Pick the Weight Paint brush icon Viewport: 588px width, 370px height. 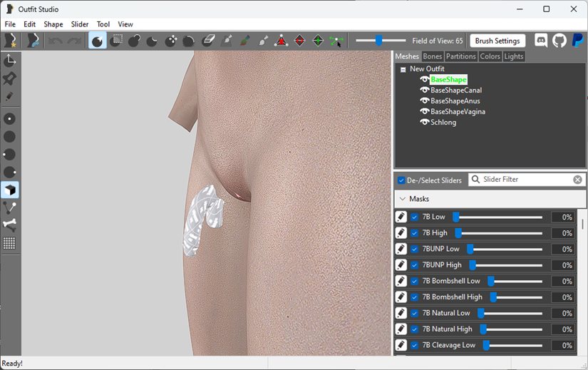[x=226, y=41]
